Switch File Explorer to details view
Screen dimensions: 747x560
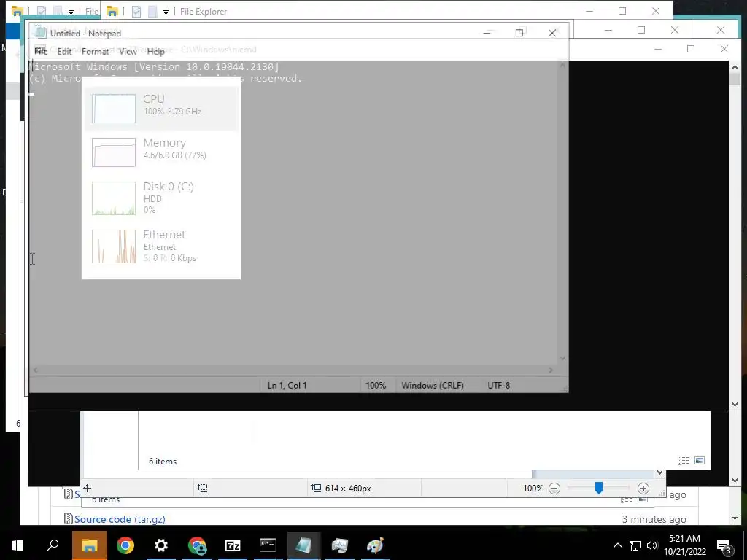click(683, 461)
